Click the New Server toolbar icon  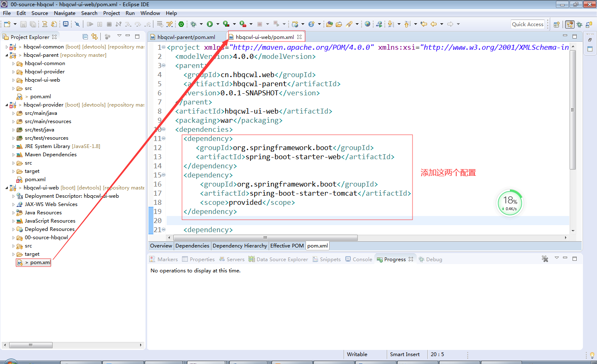[295, 24]
